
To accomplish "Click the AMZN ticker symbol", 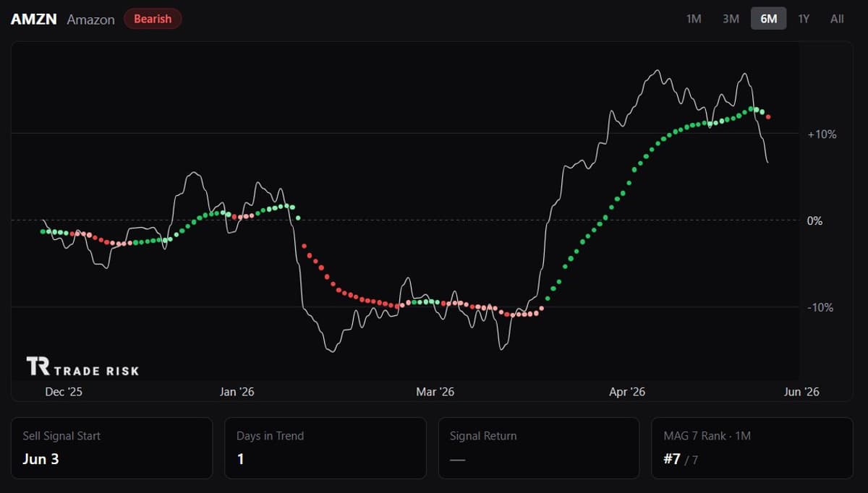I will (x=33, y=20).
